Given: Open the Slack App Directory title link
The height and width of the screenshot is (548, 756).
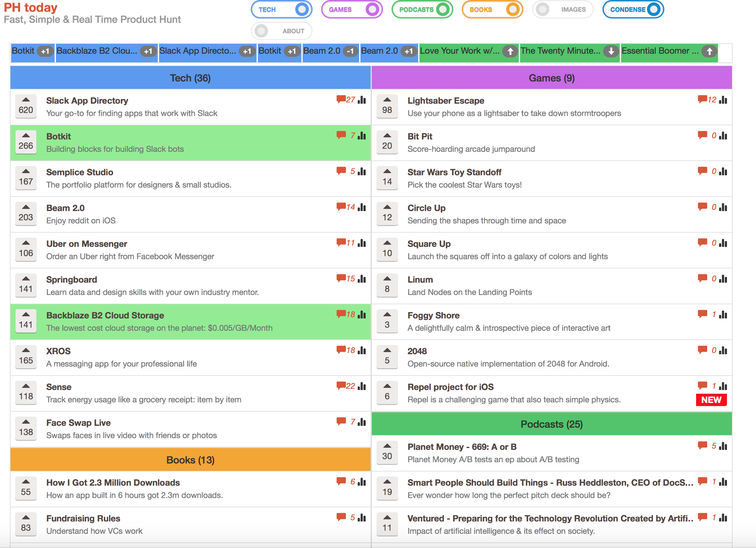Looking at the screenshot, I should click(87, 101).
